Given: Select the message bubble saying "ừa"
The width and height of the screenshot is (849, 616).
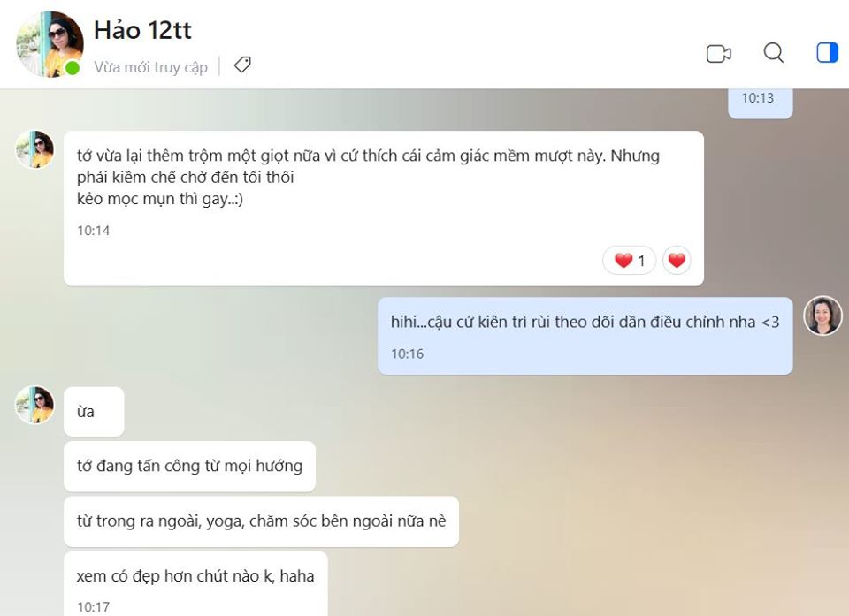Looking at the screenshot, I should [x=94, y=412].
